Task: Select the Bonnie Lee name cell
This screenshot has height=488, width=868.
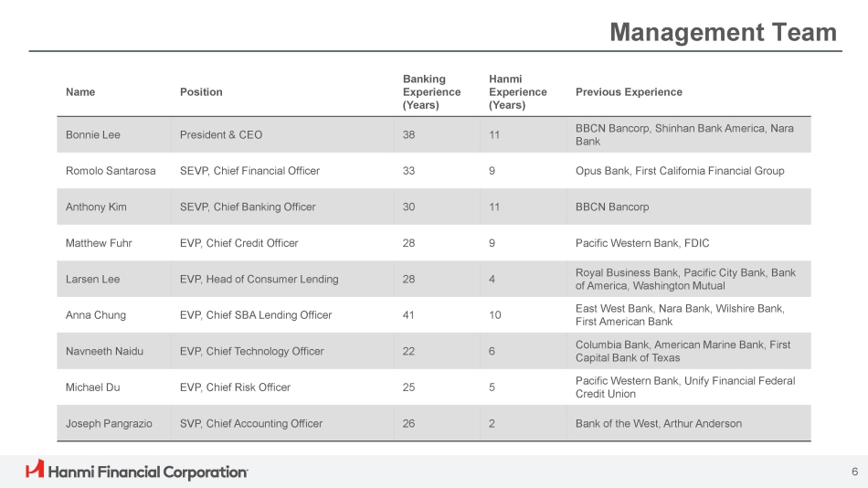Action: pyautogui.click(x=93, y=135)
